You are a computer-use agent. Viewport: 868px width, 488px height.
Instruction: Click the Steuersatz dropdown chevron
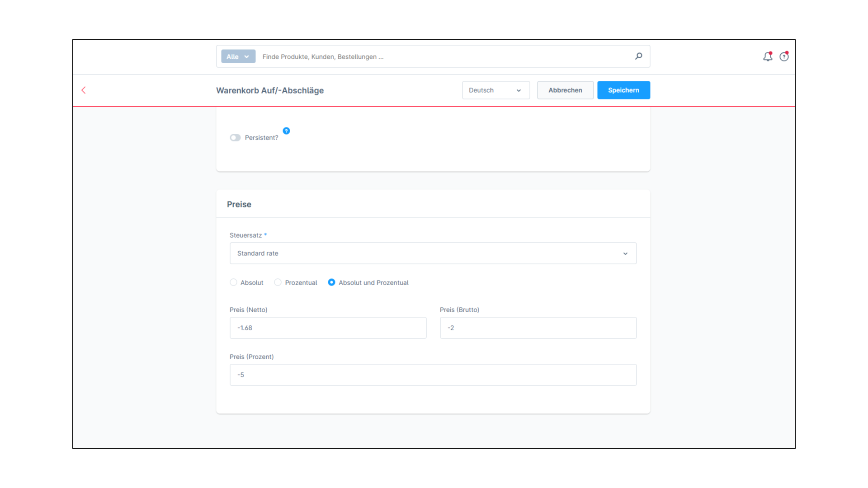pyautogui.click(x=625, y=253)
